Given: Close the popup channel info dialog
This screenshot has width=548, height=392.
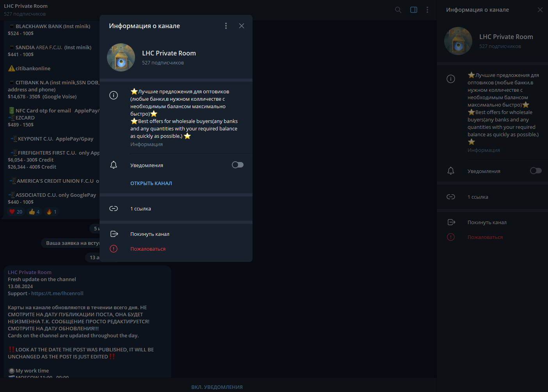Looking at the screenshot, I should pyautogui.click(x=242, y=26).
